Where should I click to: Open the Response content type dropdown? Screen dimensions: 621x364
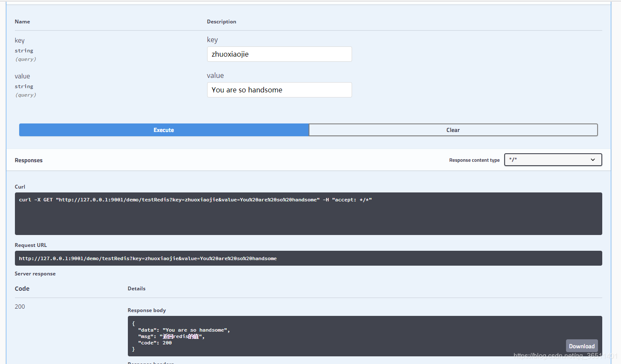553,160
